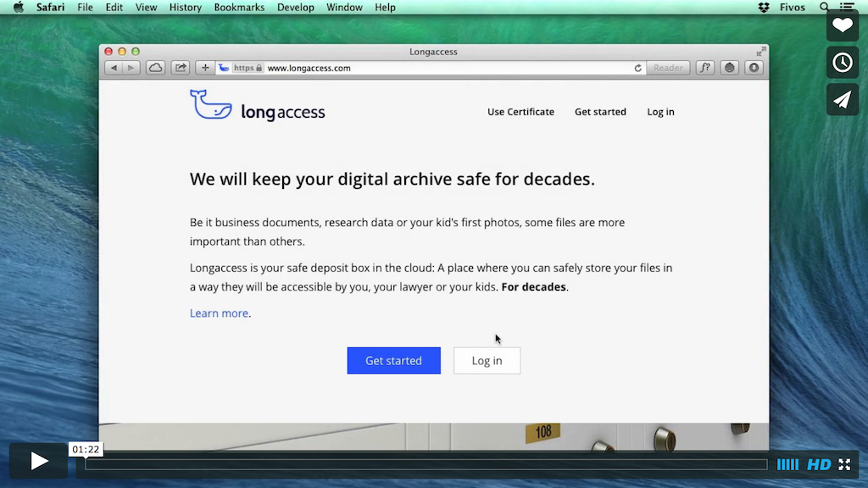This screenshot has width=868, height=488.
Task: Click the https lock indicator
Action: point(248,68)
